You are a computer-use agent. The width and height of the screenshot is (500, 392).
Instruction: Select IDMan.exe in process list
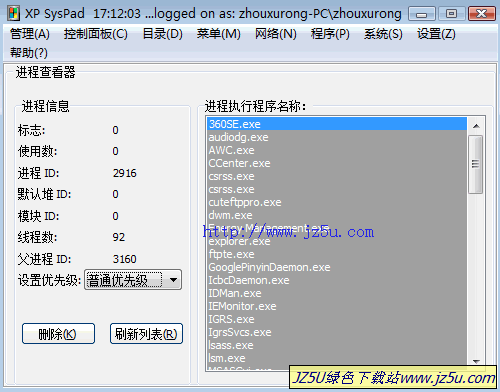337,293
